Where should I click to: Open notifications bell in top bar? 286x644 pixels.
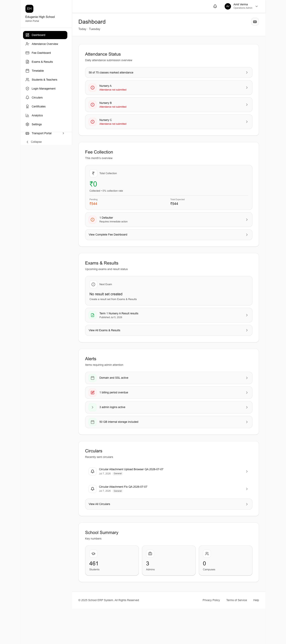[215, 6]
